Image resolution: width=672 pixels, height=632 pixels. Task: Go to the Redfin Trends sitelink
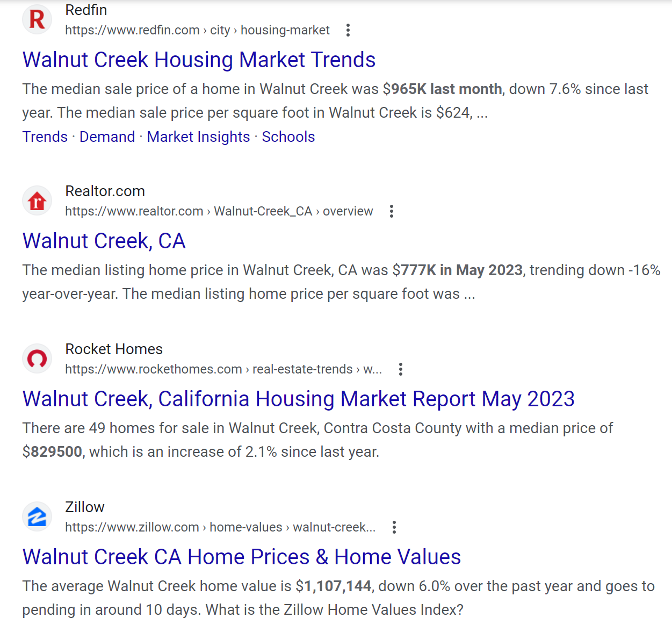pyautogui.click(x=45, y=137)
